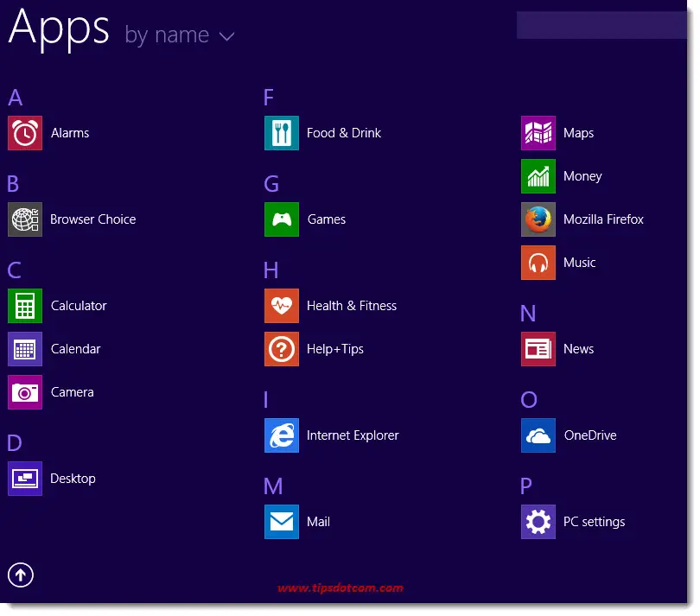The width and height of the screenshot is (700, 616).
Task: Select the letter O group header
Action: pyautogui.click(x=529, y=399)
